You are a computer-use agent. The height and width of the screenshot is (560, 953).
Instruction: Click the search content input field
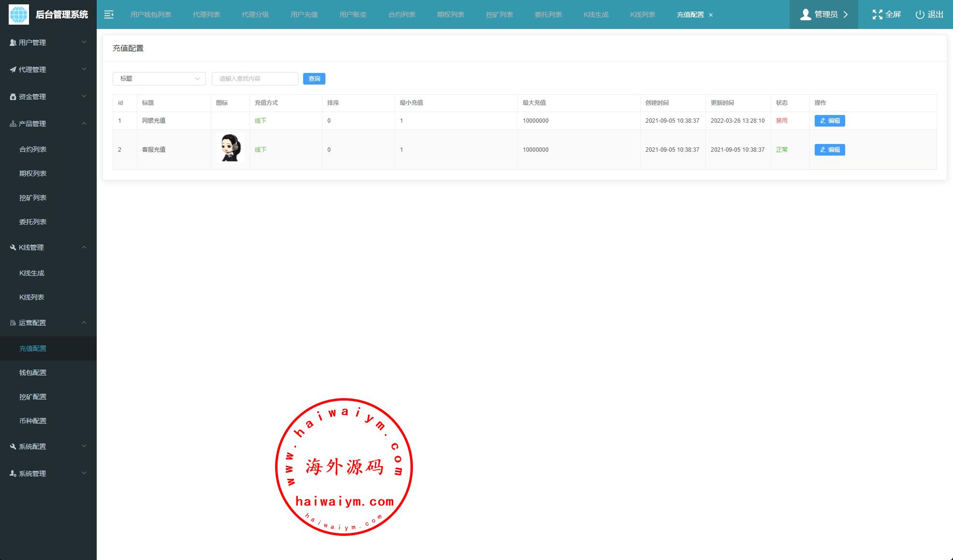(255, 79)
